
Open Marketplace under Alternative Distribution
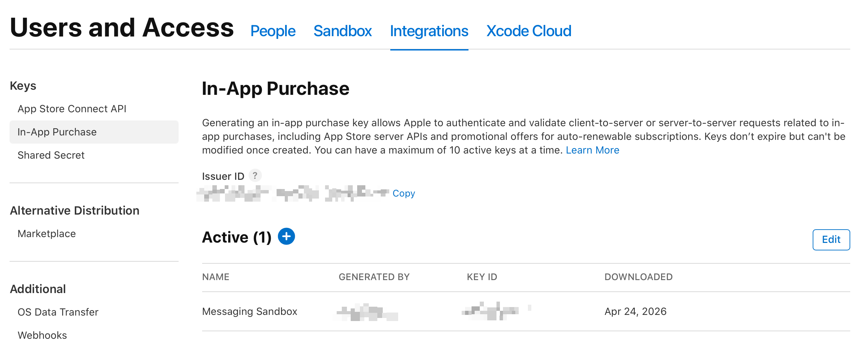coord(46,234)
